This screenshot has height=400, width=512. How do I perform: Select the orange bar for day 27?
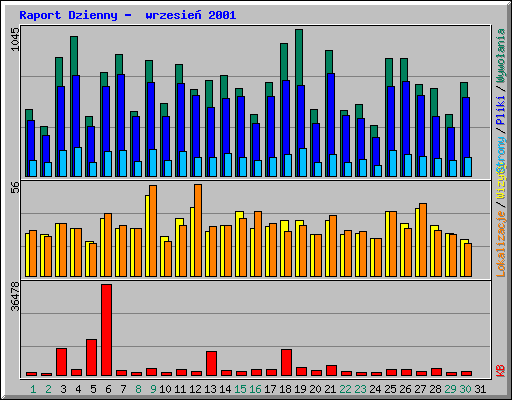tap(423, 240)
